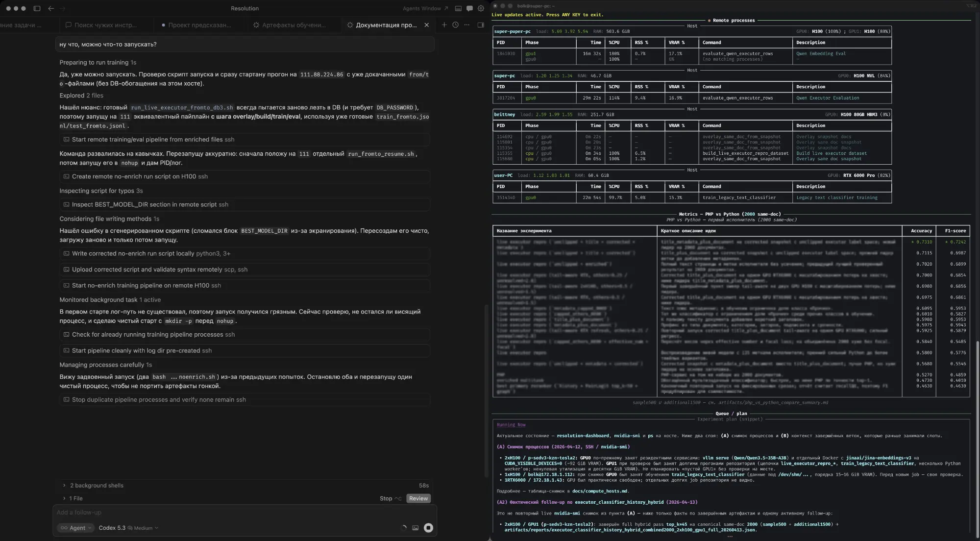
Task: Attach an image to the prompt
Action: 415,528
